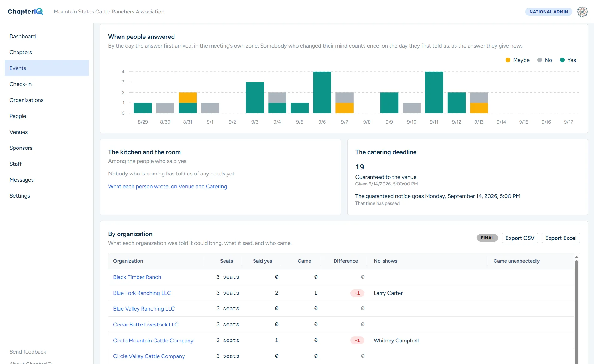Click Whitney Campbell no-show name
The height and width of the screenshot is (364, 594).
coord(396,341)
